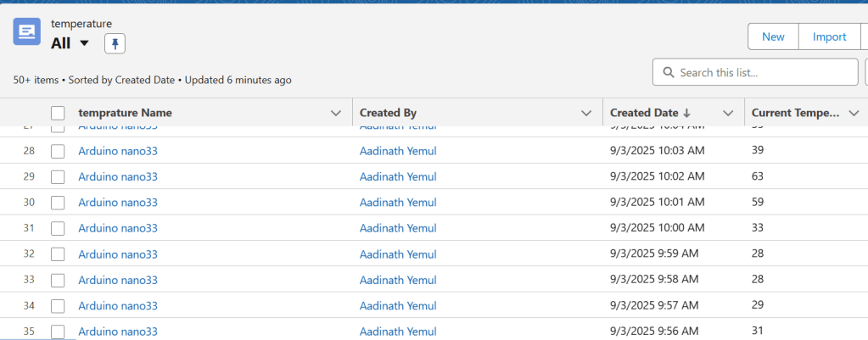Open Aadinath Yemul link in row 30
The height and width of the screenshot is (340, 868).
tap(398, 203)
